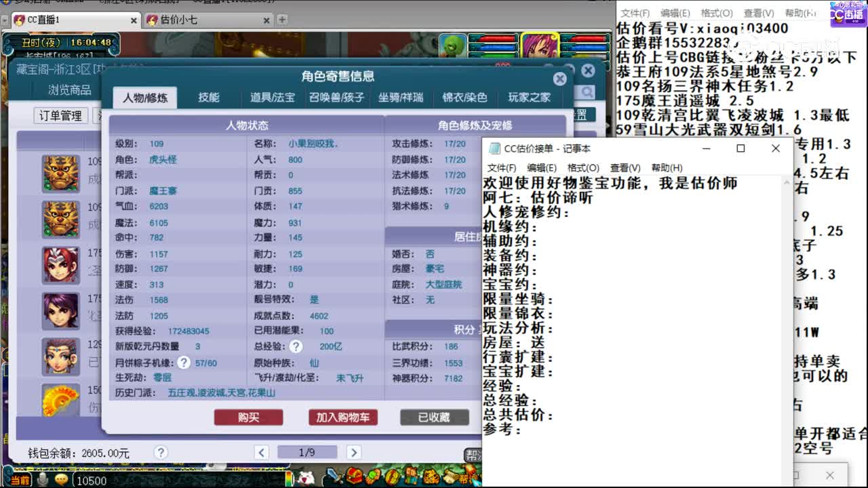The height and width of the screenshot is (488, 868).
Task: Go to the next listing page
Action: 353,452
